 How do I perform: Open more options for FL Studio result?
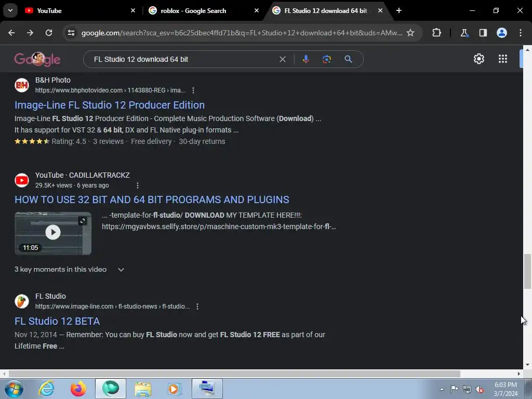[x=197, y=307]
